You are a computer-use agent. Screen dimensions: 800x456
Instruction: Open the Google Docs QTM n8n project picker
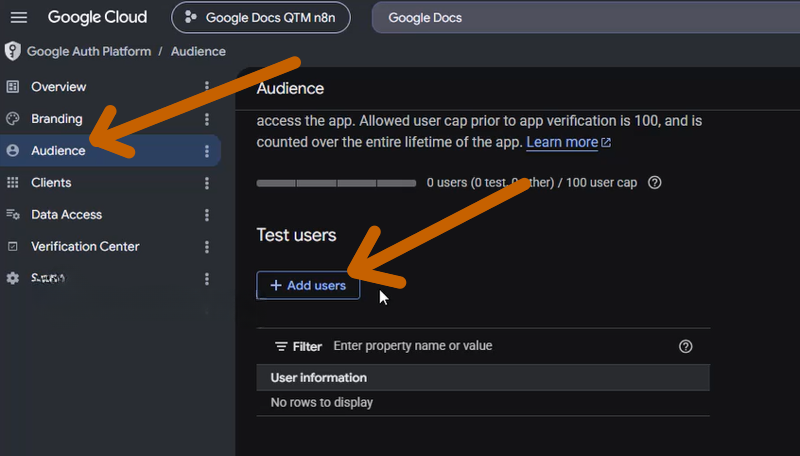(261, 17)
